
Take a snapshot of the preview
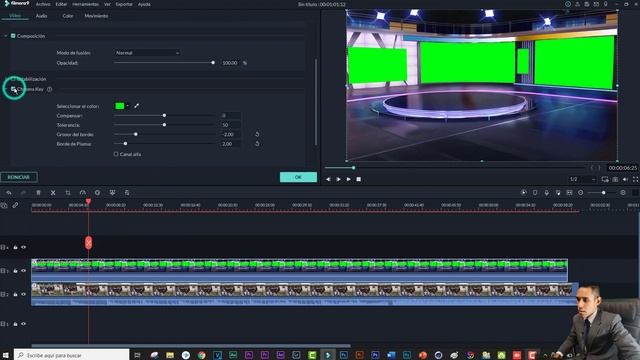coord(615,179)
